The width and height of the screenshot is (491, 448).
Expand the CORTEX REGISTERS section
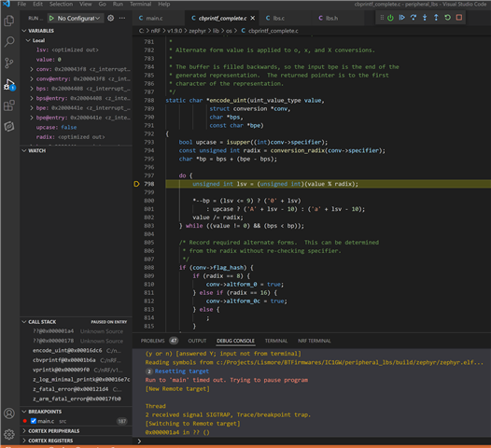(24, 441)
